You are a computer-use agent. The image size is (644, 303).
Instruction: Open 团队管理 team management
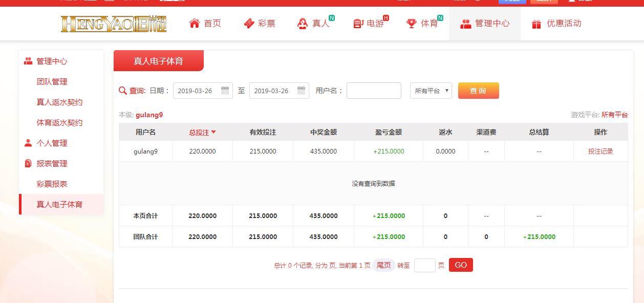tap(52, 82)
